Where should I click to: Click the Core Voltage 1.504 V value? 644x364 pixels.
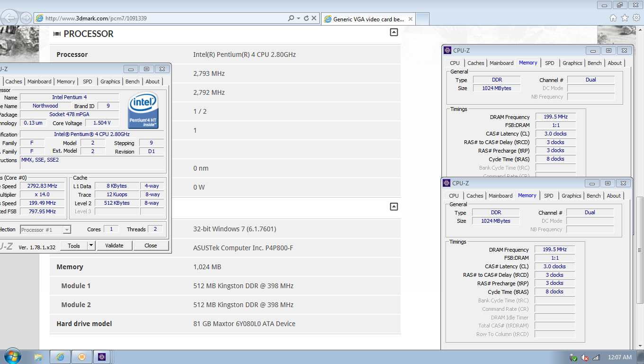[102, 123]
